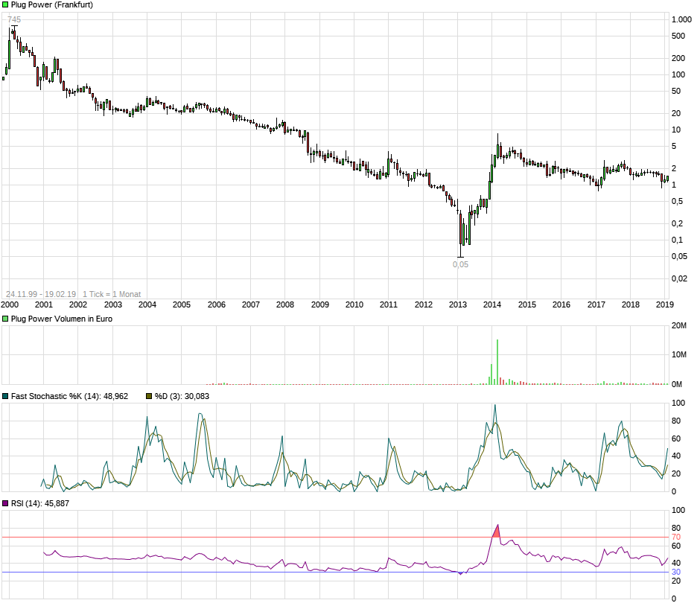Image resolution: width=700 pixels, height=606 pixels.
Task: Click the 2013 year axis label
Action: pyautogui.click(x=457, y=304)
